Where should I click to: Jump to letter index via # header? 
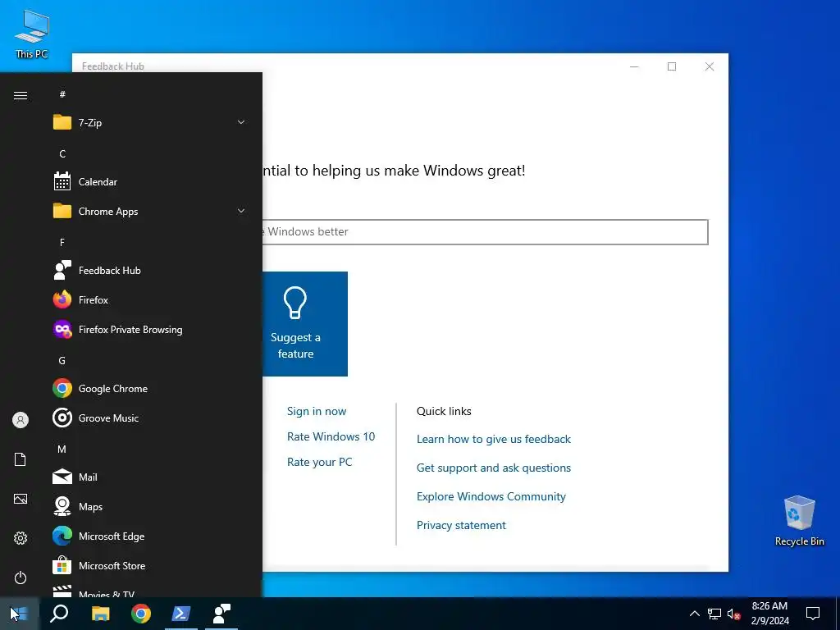(x=62, y=94)
